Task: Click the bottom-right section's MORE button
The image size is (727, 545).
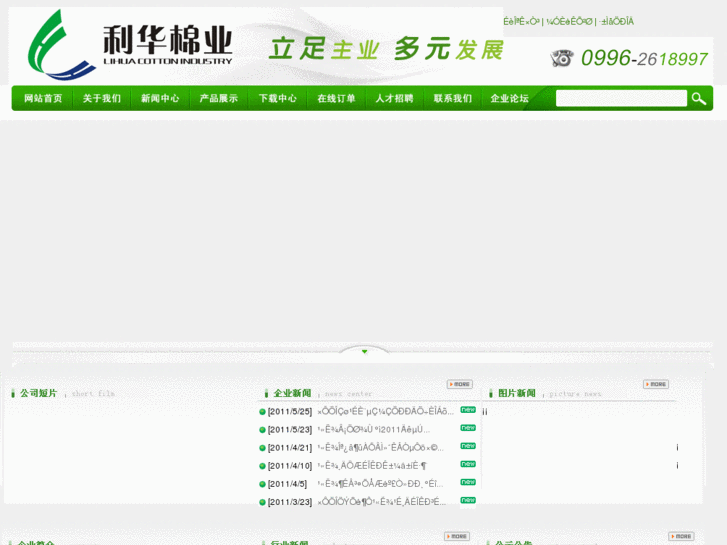Action: click(x=681, y=536)
